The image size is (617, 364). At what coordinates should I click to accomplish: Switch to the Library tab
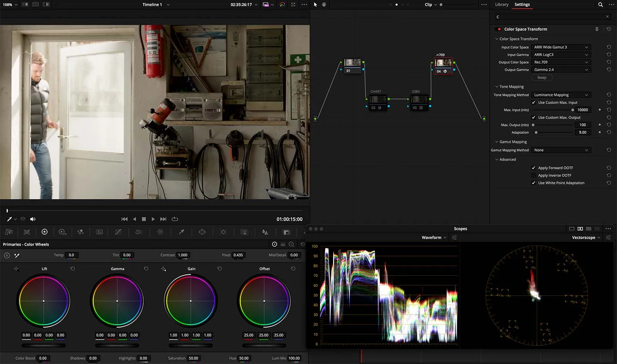click(502, 5)
